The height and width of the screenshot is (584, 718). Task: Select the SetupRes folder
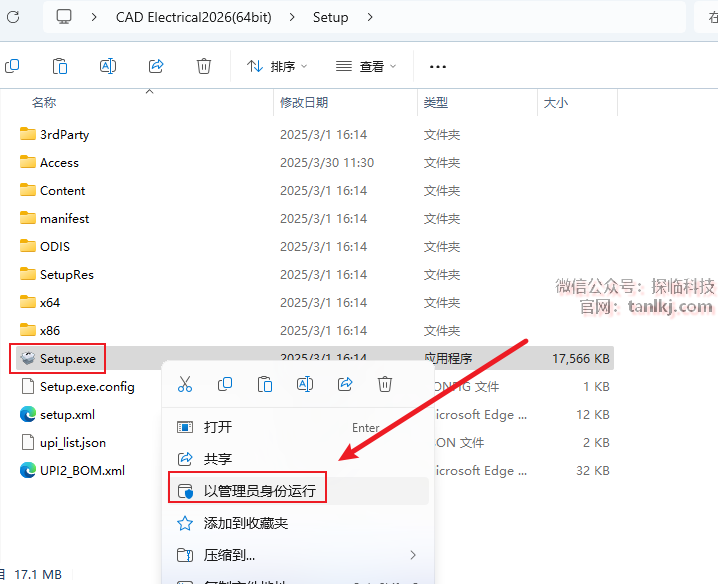[67, 274]
